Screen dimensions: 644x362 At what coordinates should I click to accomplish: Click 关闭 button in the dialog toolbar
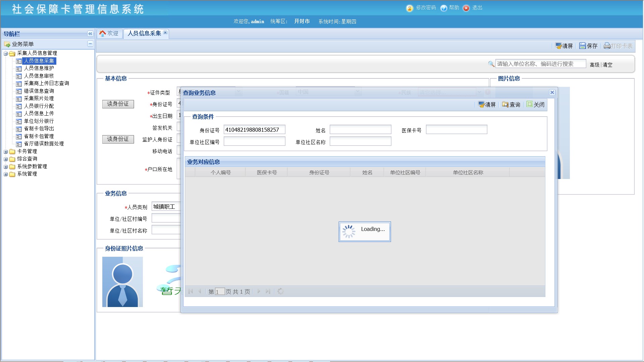point(536,105)
